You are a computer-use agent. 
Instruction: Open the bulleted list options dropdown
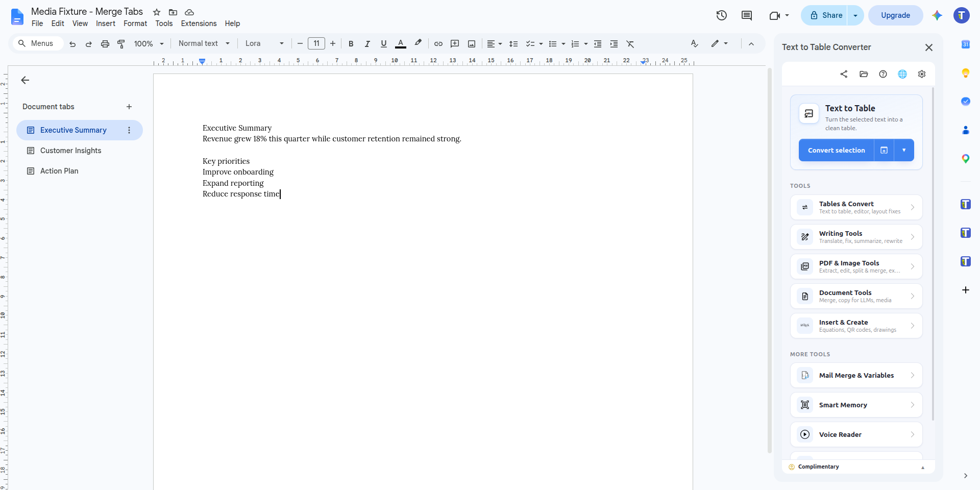pyautogui.click(x=563, y=44)
